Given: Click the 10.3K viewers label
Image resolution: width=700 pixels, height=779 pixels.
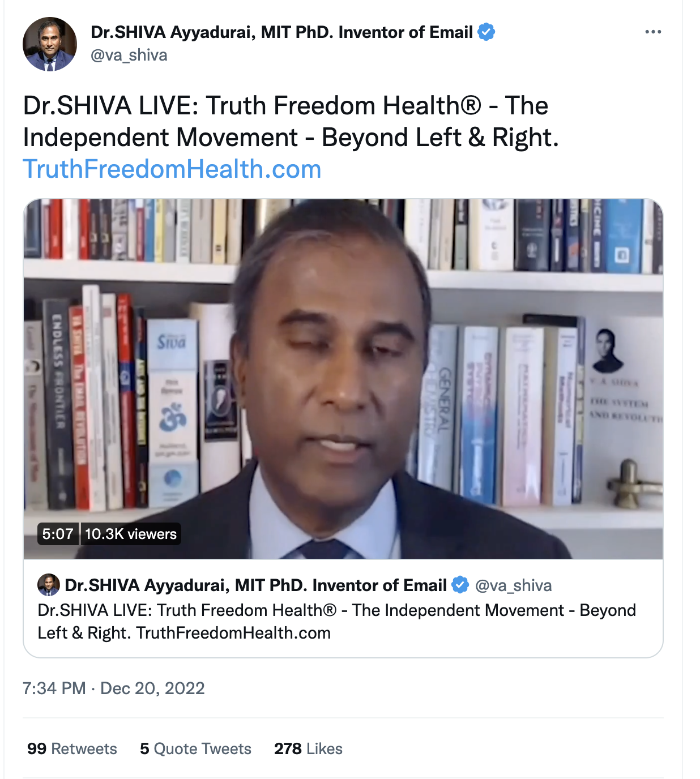Looking at the screenshot, I should tap(131, 534).
